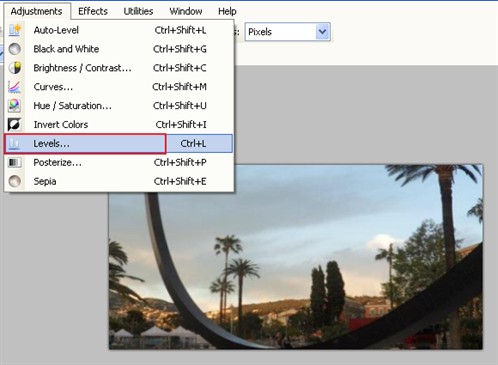Click the Brightness / Contrast icon
This screenshot has height=365, width=498.
(15, 68)
